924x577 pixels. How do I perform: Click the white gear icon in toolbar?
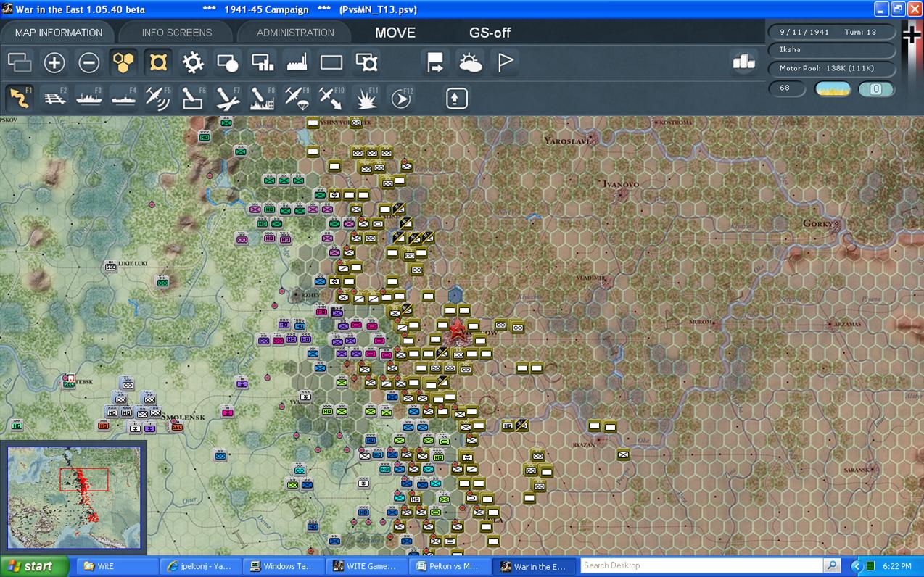[x=193, y=62]
